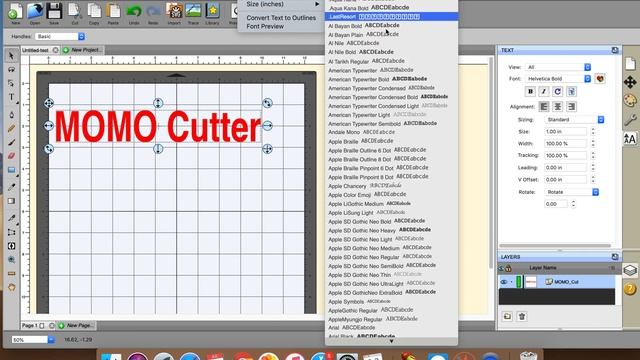Click the Size value stepper arrows
This screenshot has width=640, height=360.
[x=593, y=131]
